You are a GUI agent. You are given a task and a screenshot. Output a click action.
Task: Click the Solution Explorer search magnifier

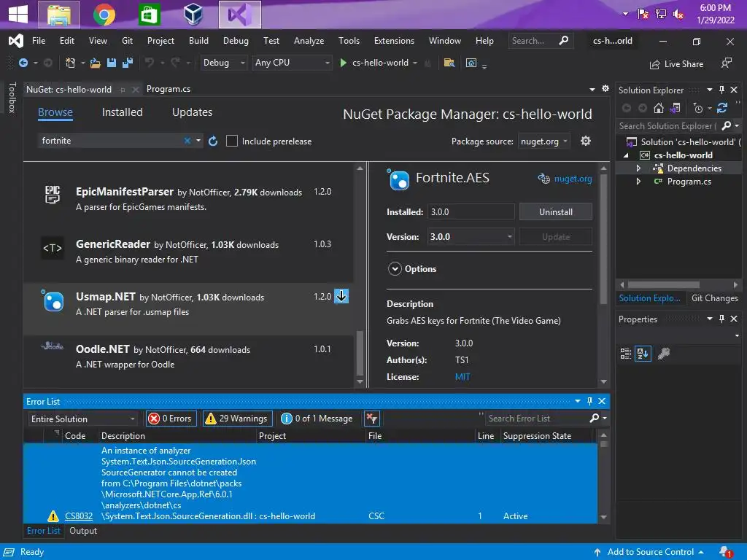pos(726,125)
